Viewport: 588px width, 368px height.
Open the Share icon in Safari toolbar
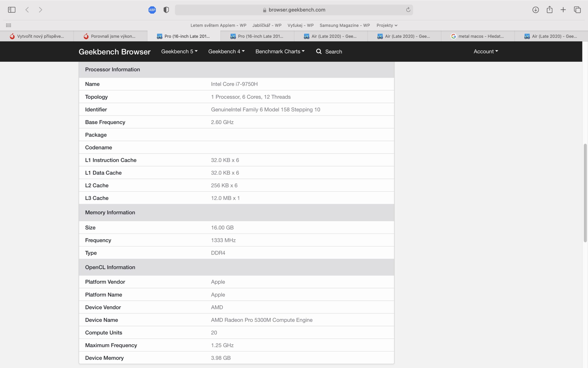coord(550,9)
